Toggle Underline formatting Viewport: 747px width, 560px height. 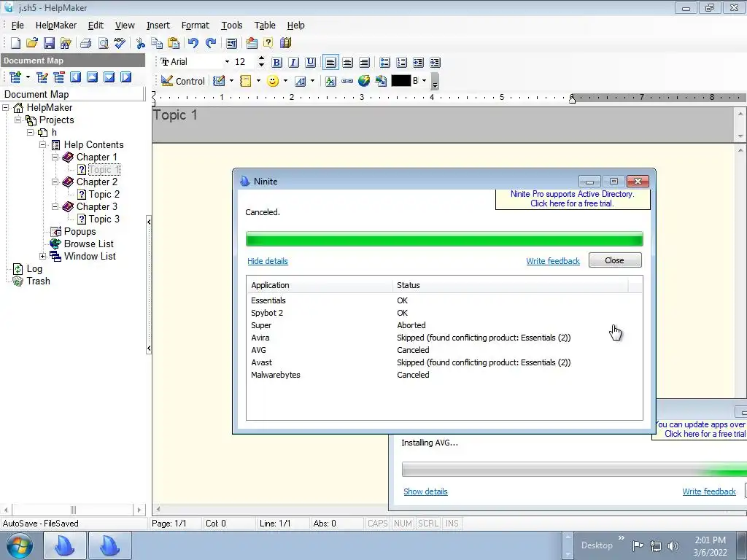[310, 63]
